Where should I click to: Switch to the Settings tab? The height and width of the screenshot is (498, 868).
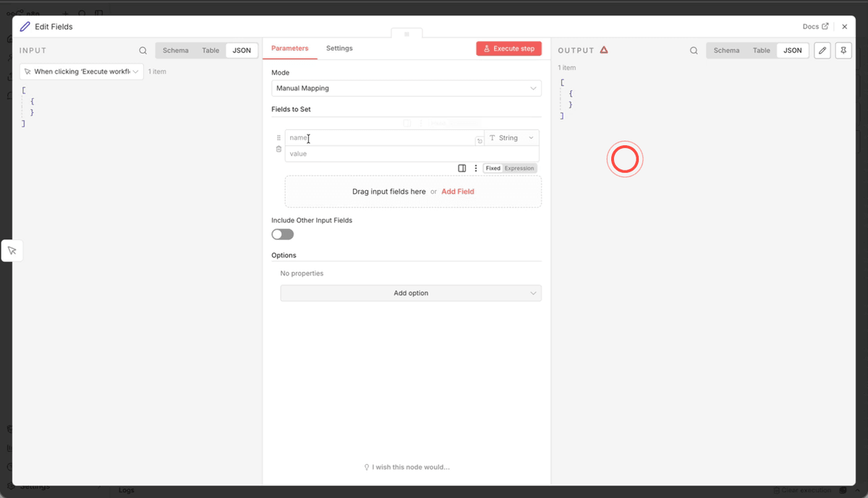click(x=339, y=48)
